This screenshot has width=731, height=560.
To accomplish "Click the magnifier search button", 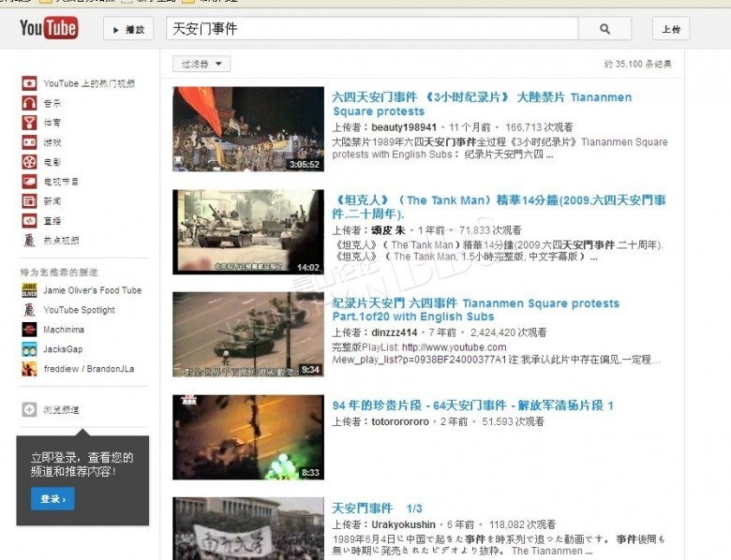I will coord(604,29).
